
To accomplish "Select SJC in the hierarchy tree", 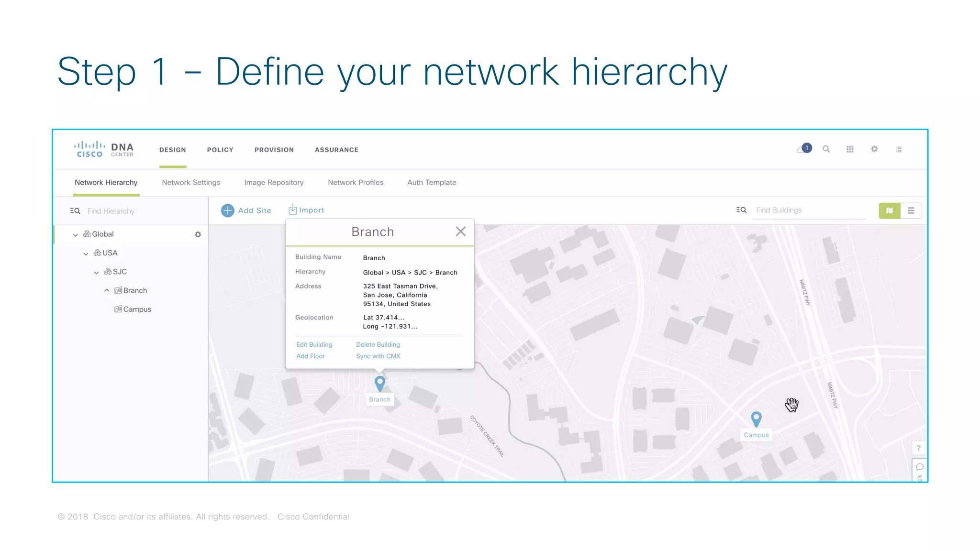I will [x=120, y=272].
